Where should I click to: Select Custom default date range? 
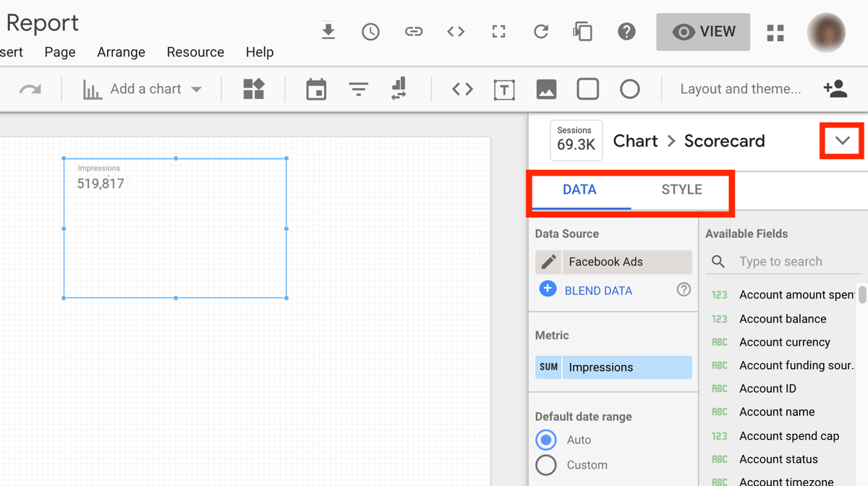tap(546, 465)
